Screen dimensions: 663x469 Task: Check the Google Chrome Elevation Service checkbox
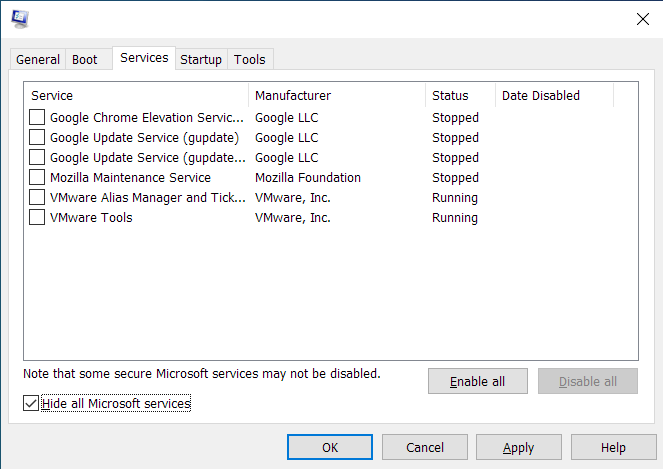point(37,118)
